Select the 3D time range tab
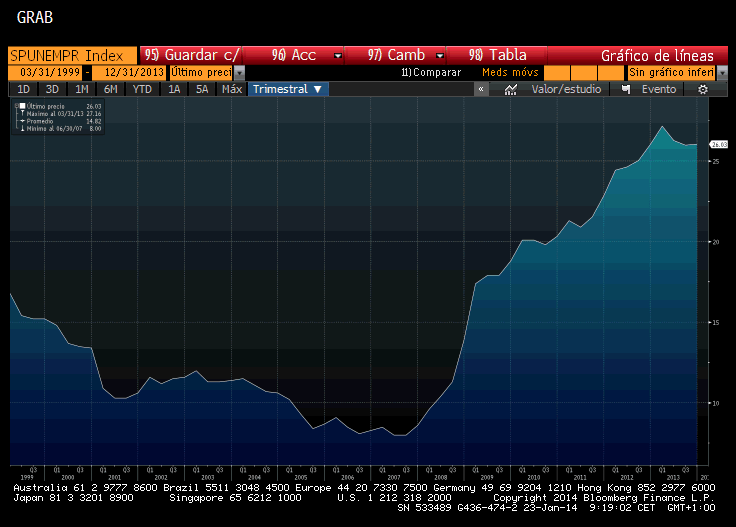The height and width of the screenshot is (527, 736). click(52, 89)
